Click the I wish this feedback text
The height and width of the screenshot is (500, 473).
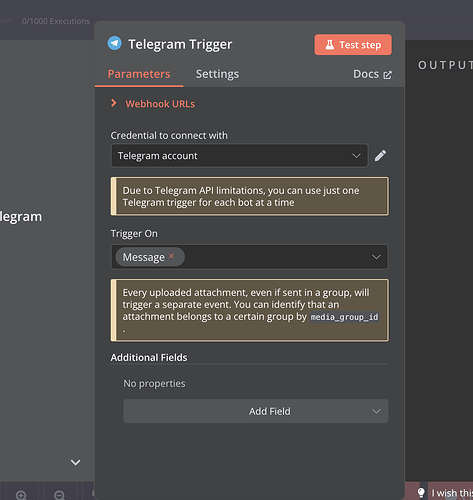click(452, 493)
